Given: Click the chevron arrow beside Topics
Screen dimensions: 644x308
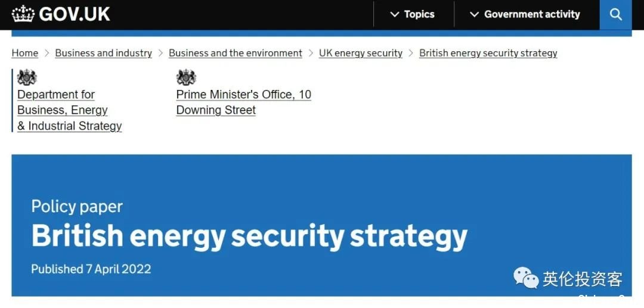Looking at the screenshot, I should point(395,15).
